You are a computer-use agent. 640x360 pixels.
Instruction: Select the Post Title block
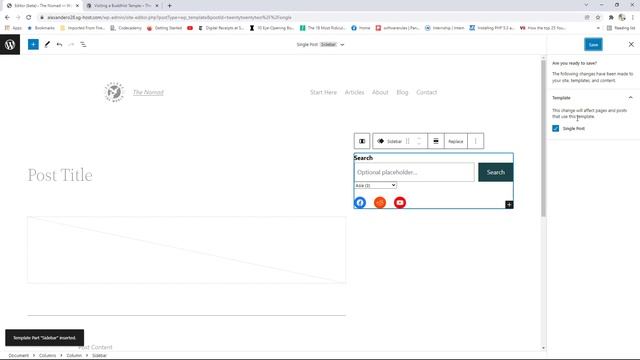(60, 175)
